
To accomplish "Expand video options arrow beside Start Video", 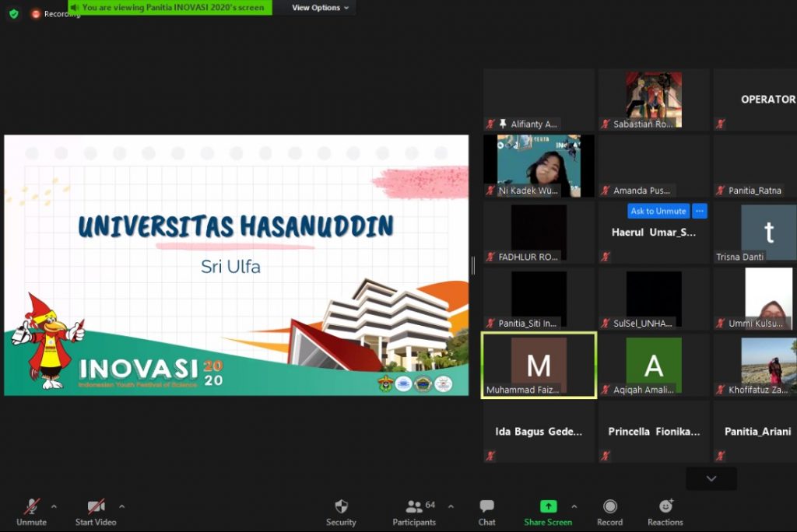I will pyautogui.click(x=121, y=506).
